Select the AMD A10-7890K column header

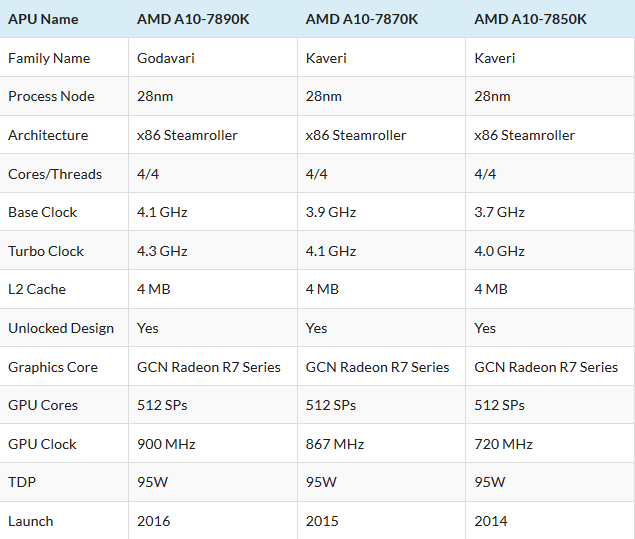click(x=193, y=19)
